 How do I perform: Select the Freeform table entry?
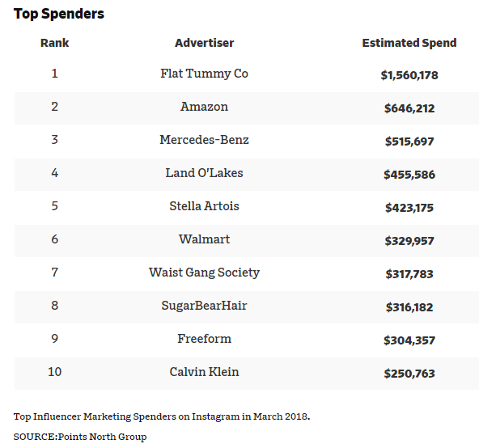[204, 339]
